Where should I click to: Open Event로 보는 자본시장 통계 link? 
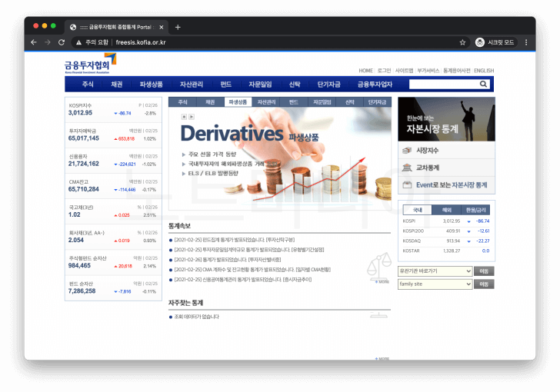[x=452, y=185]
